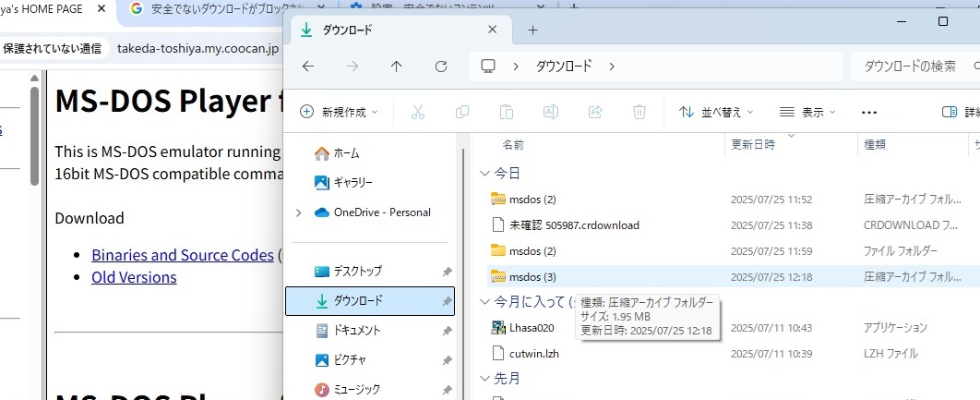Select msdos (2) zip archive from 11:52
Viewport: 980px width, 400px height.
[x=731, y=200]
